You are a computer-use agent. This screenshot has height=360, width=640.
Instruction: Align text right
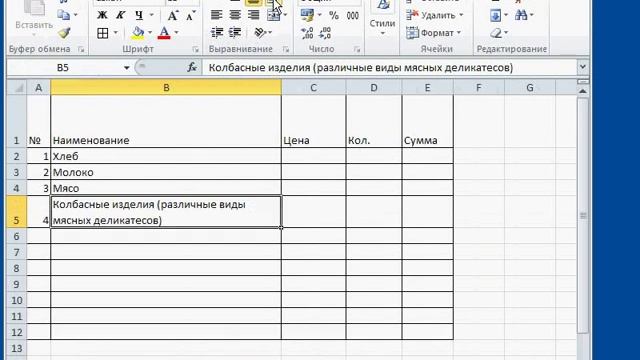253,16
